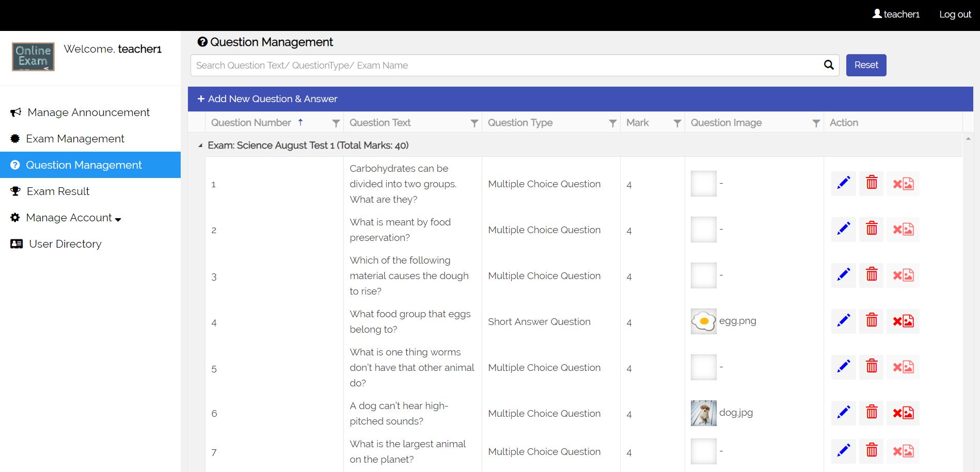980x472 pixels.
Task: Go to the Exam Result page
Action: pyautogui.click(x=58, y=191)
